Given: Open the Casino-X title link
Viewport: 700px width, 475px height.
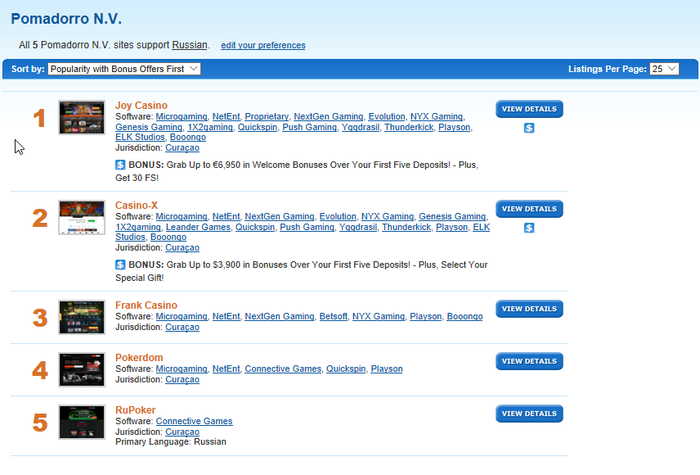Looking at the screenshot, I should point(136,205).
